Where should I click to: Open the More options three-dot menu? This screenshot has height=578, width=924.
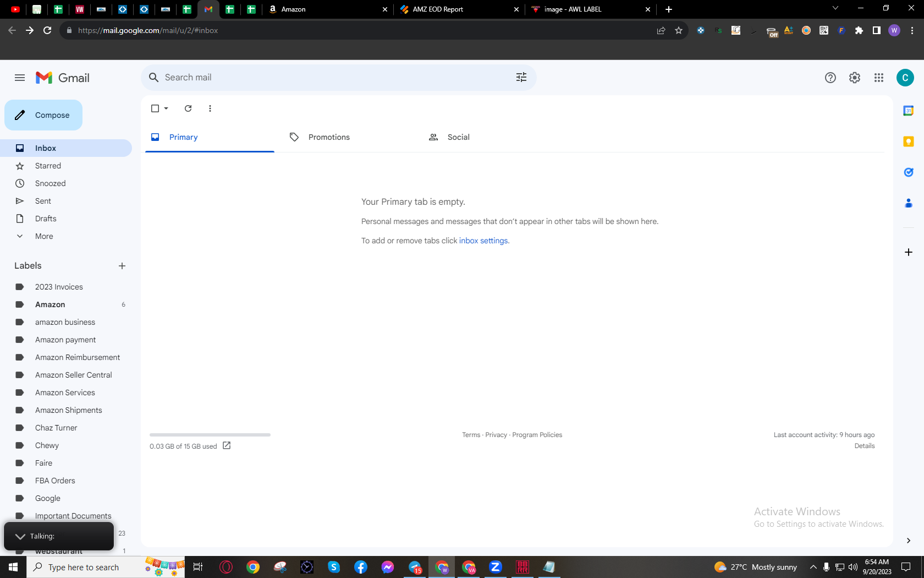pos(210,108)
